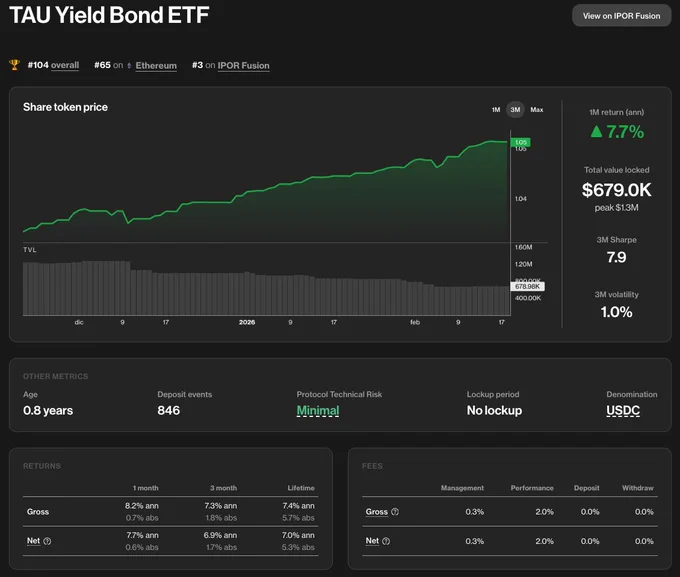Image resolution: width=680 pixels, height=577 pixels.
Task: Click the Minimal technical risk link
Action: tap(318, 410)
